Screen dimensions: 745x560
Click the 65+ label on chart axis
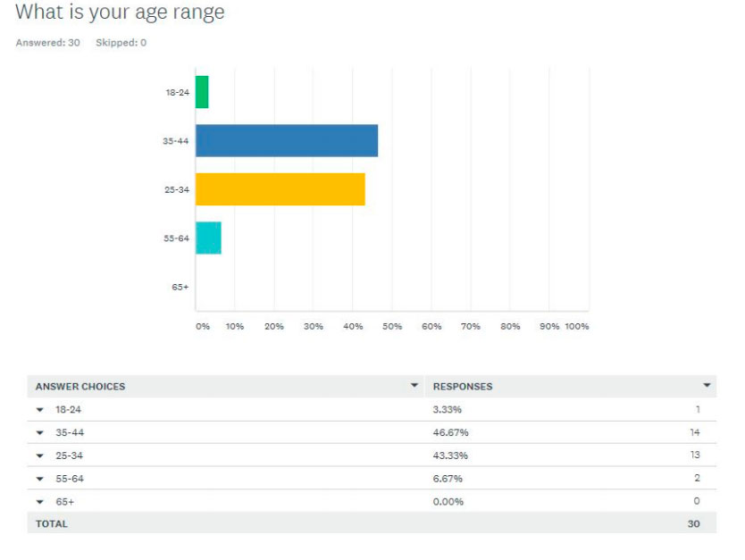[180, 287]
